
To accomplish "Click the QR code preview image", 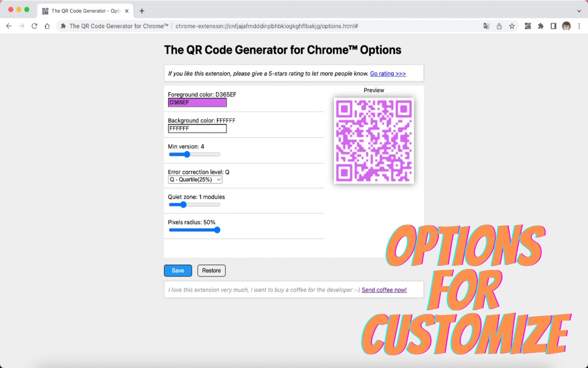I will click(x=374, y=141).
